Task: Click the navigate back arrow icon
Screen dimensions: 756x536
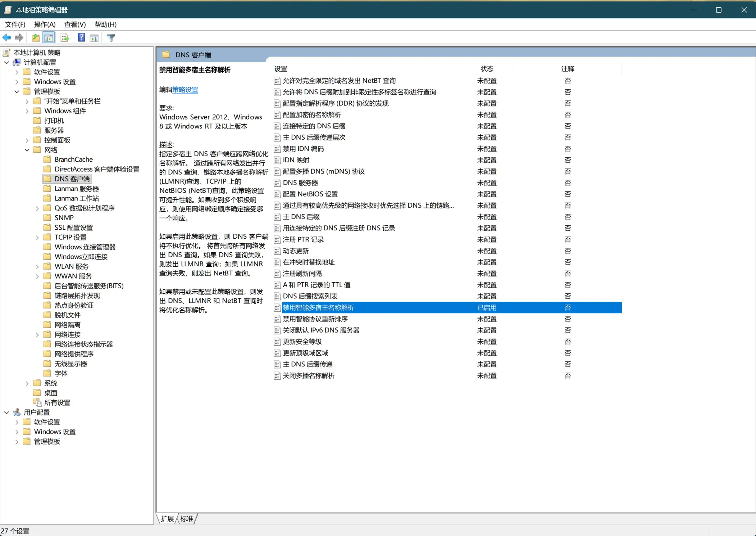Action: pyautogui.click(x=7, y=37)
